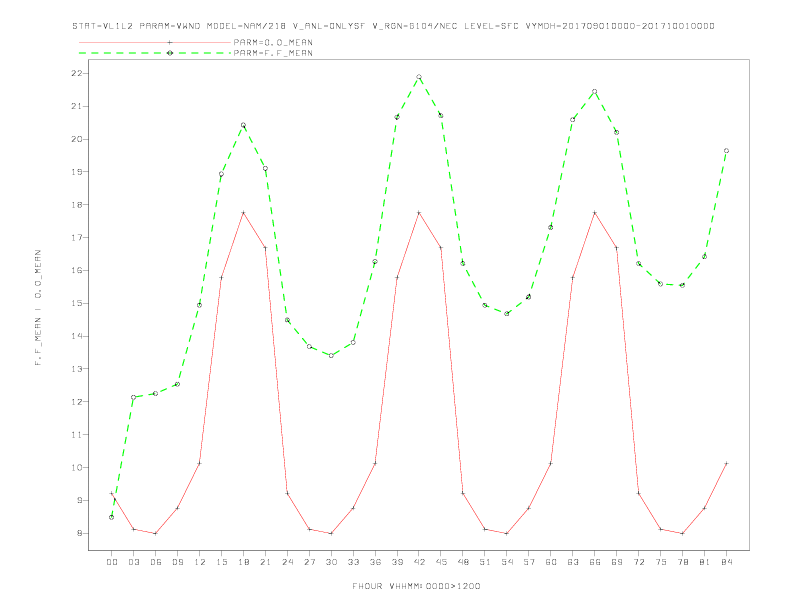
Task: Click the vertical axis tick label 19
Action: click(x=77, y=172)
